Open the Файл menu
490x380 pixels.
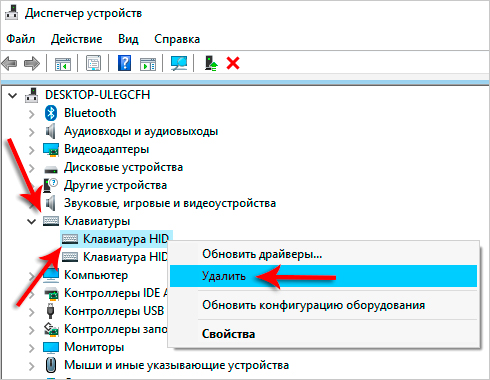coord(21,39)
